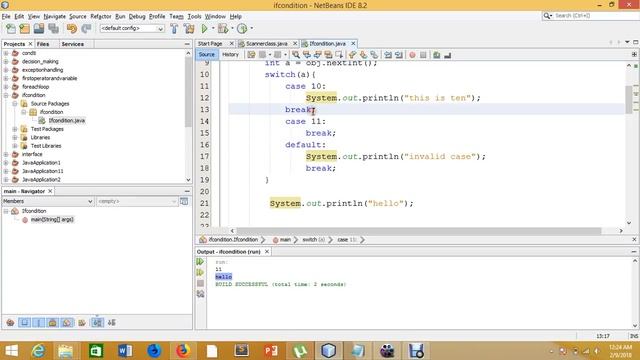Expand the Libraries folder node
The image size is (640, 360).
tap(15, 138)
